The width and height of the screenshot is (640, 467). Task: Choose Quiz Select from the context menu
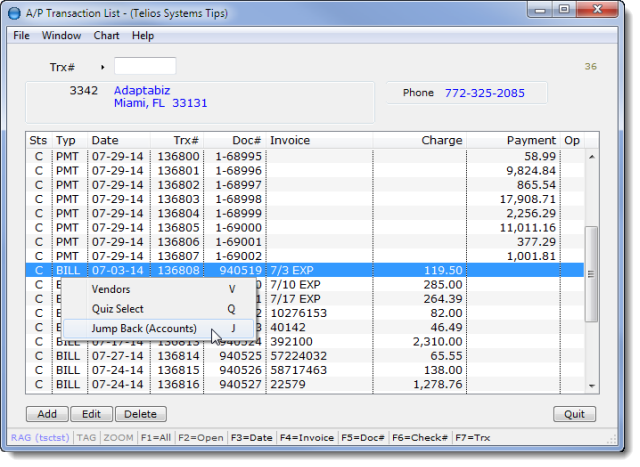pyautogui.click(x=118, y=309)
